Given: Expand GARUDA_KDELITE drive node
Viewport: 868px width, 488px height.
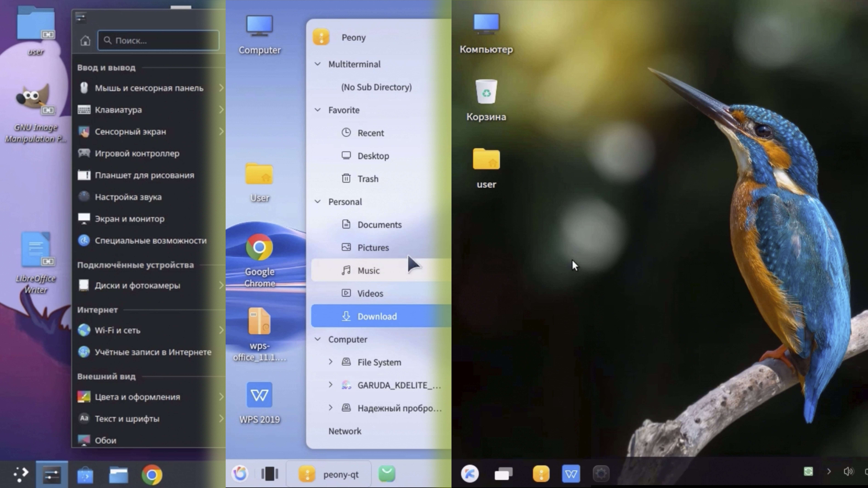Looking at the screenshot, I should (331, 385).
